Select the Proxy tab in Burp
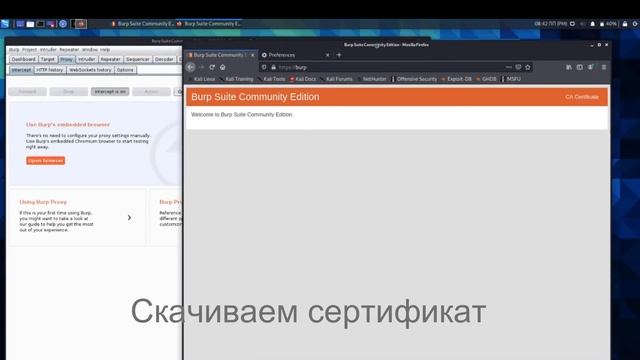Screen dimensions: 640x360 pos(67,59)
